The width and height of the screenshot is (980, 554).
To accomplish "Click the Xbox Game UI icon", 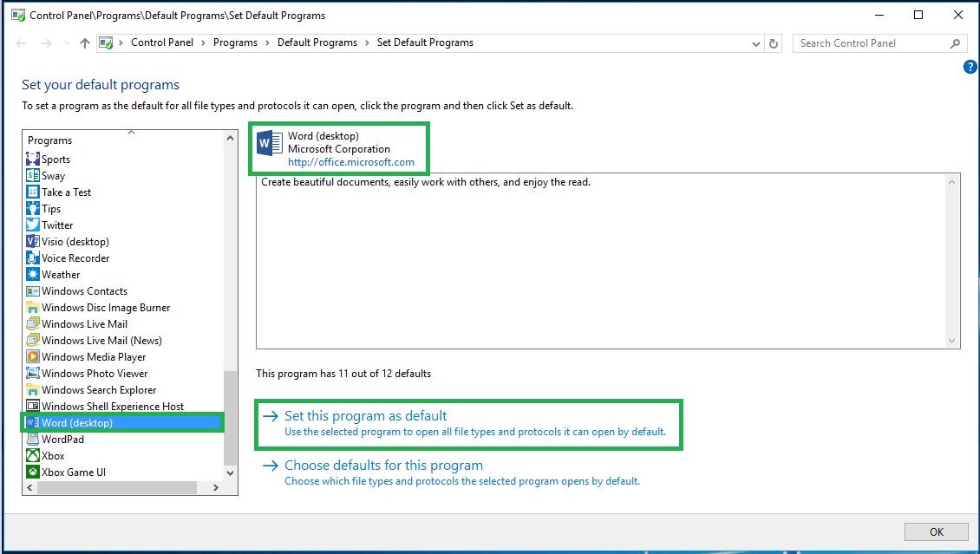I will [32, 473].
